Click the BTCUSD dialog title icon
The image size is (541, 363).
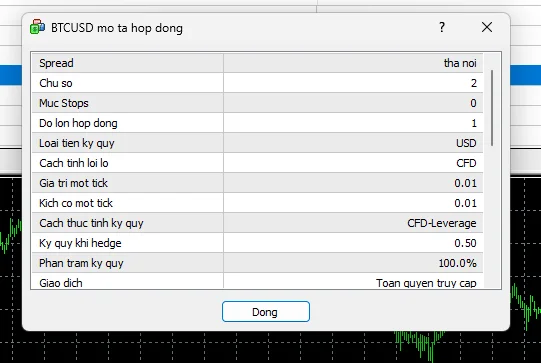[x=37, y=27]
